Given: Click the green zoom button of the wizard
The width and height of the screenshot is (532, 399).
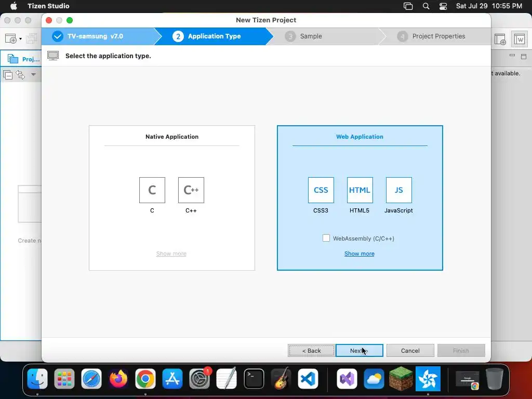Looking at the screenshot, I should pos(70,20).
